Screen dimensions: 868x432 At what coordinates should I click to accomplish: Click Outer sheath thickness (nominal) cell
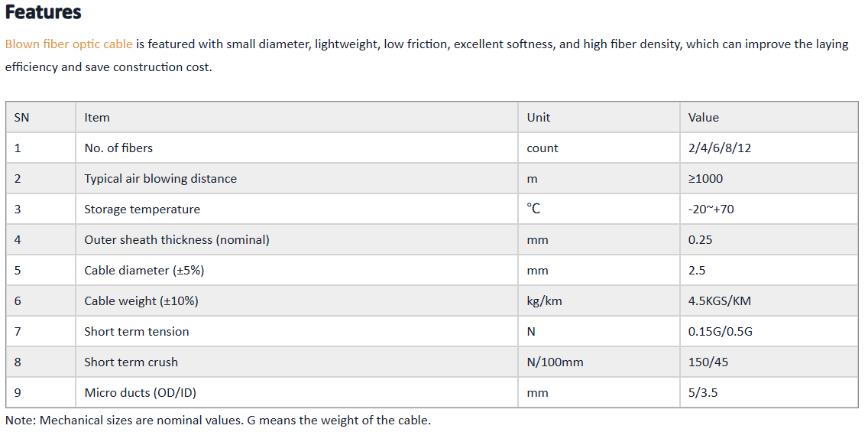coord(296,240)
